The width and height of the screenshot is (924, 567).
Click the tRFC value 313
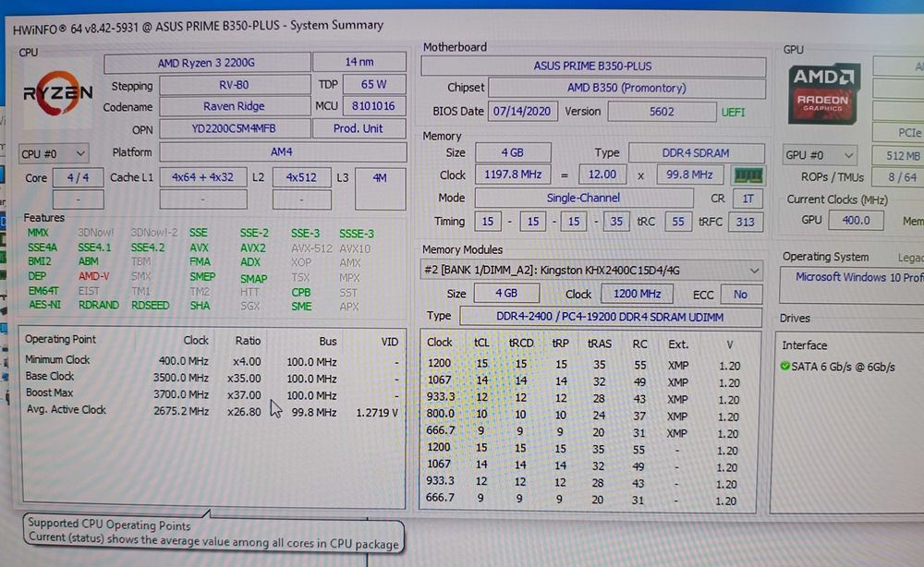(x=745, y=222)
